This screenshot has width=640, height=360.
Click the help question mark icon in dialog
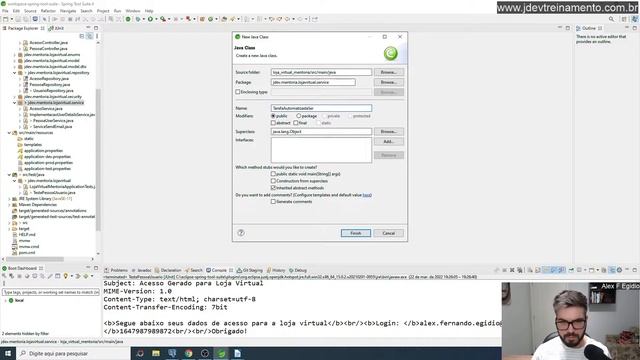[241, 233]
